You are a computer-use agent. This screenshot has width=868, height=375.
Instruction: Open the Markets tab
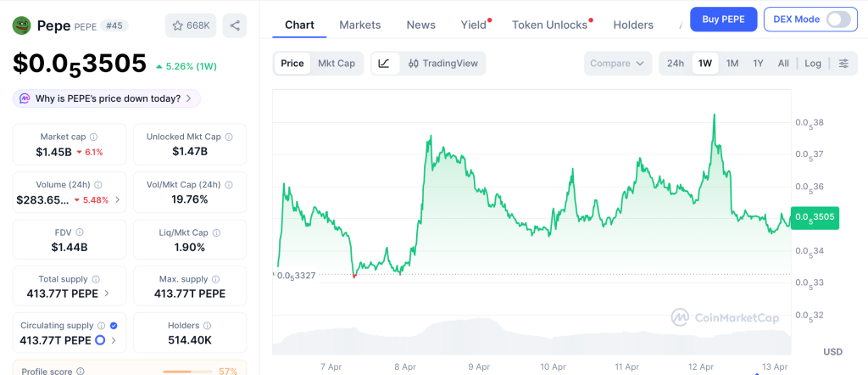point(360,25)
